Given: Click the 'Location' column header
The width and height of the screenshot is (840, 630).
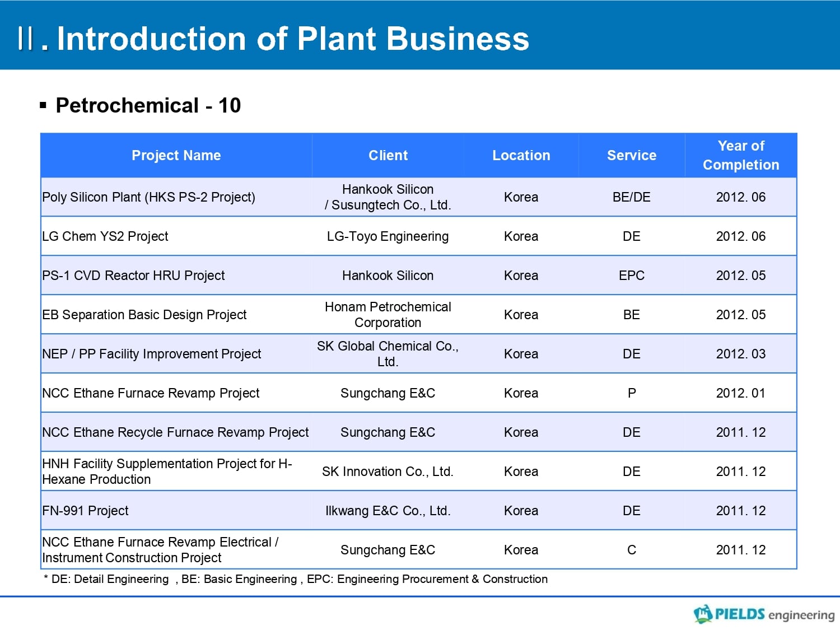Looking at the screenshot, I should pyautogui.click(x=521, y=155).
